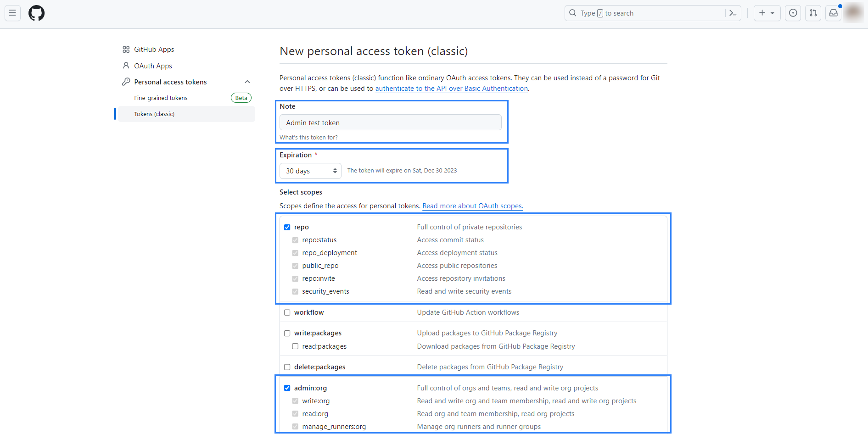Open the global navigation hamburger menu

click(x=12, y=13)
